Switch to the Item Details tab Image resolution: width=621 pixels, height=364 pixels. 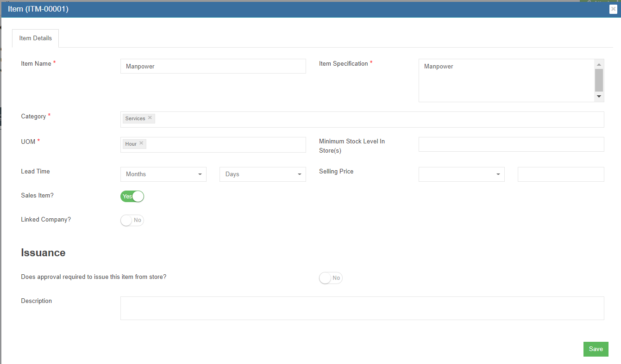click(36, 38)
